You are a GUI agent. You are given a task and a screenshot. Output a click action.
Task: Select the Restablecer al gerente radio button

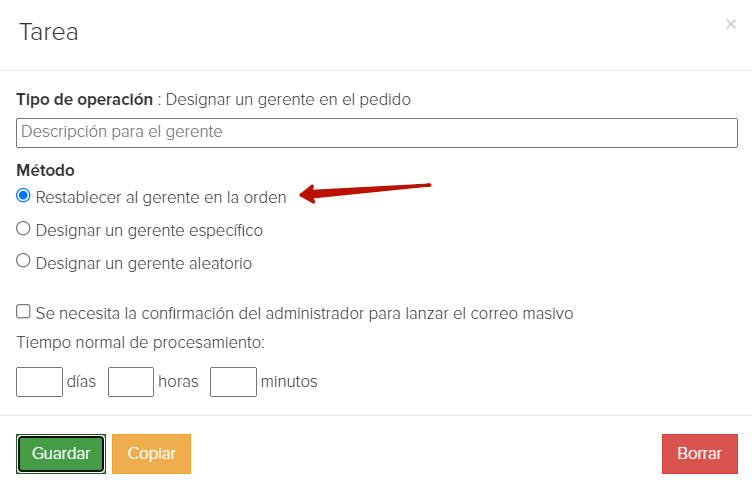(23, 196)
